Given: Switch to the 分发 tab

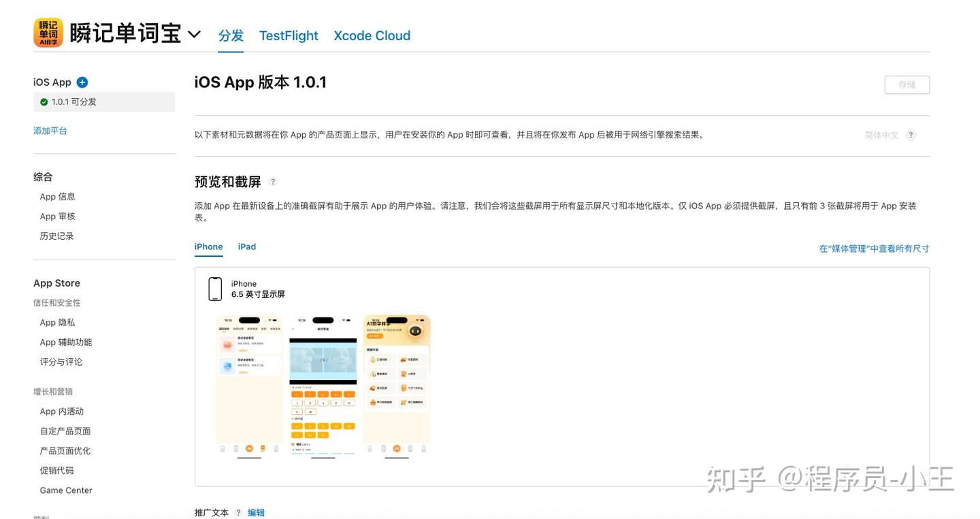Looking at the screenshot, I should (x=231, y=35).
